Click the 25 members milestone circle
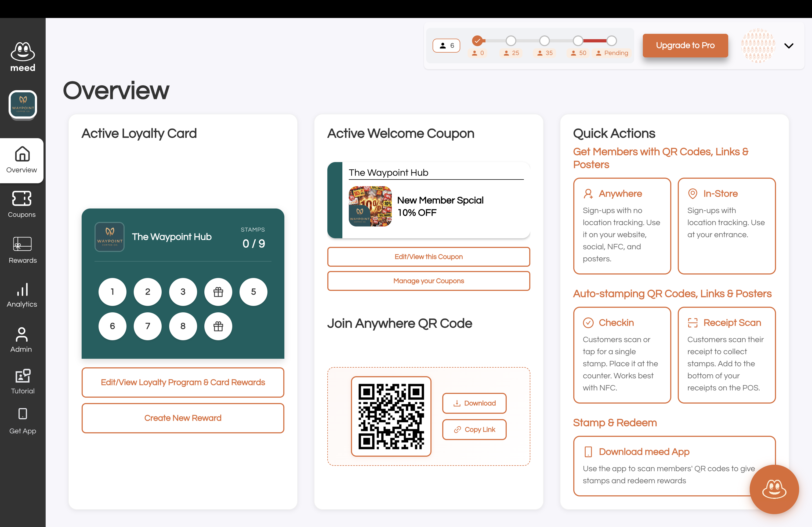This screenshot has width=812, height=527. tap(511, 41)
